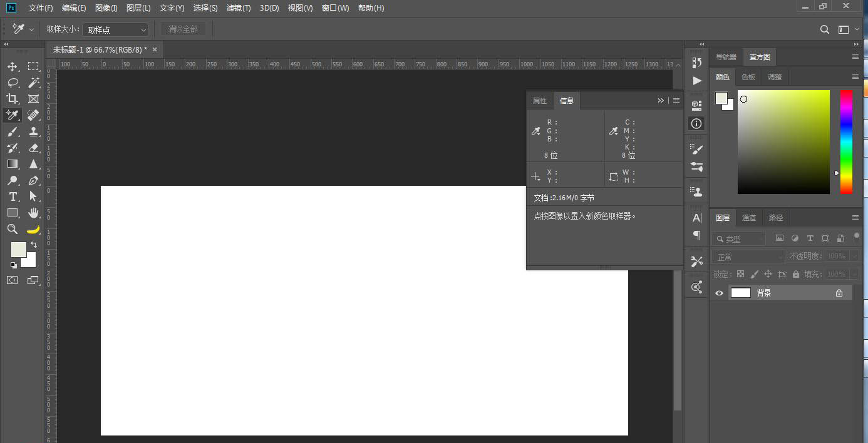Open the Info panel options menu
The width and height of the screenshot is (868, 443).
click(676, 101)
